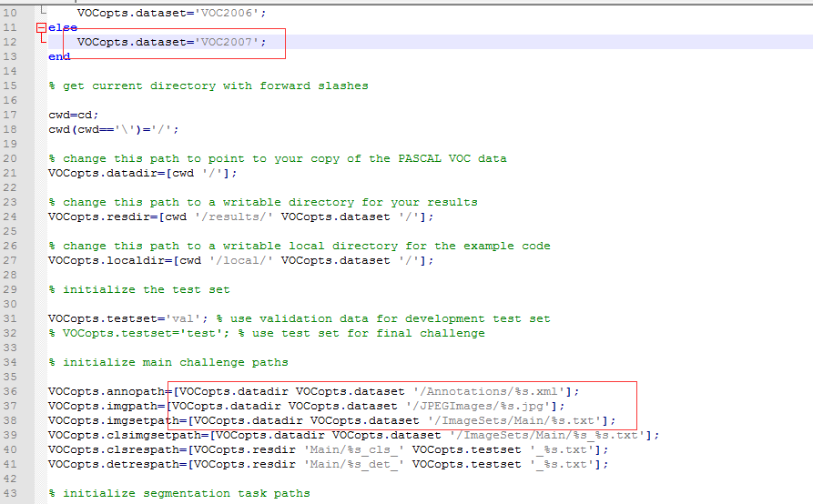
Task: Click 'initialize main challenge paths' comment
Action: pyautogui.click(x=168, y=363)
